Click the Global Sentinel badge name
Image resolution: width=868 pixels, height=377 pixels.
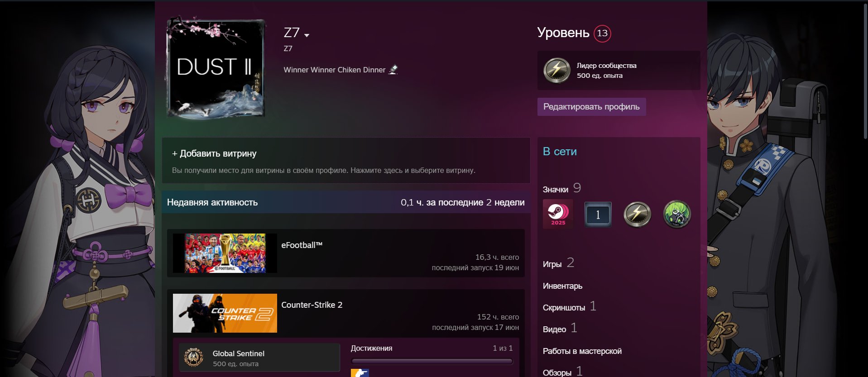239,353
